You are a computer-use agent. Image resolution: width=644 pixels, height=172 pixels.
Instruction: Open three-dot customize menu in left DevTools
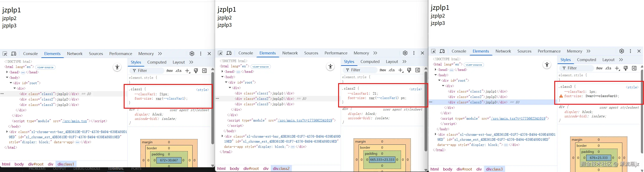coord(200,54)
